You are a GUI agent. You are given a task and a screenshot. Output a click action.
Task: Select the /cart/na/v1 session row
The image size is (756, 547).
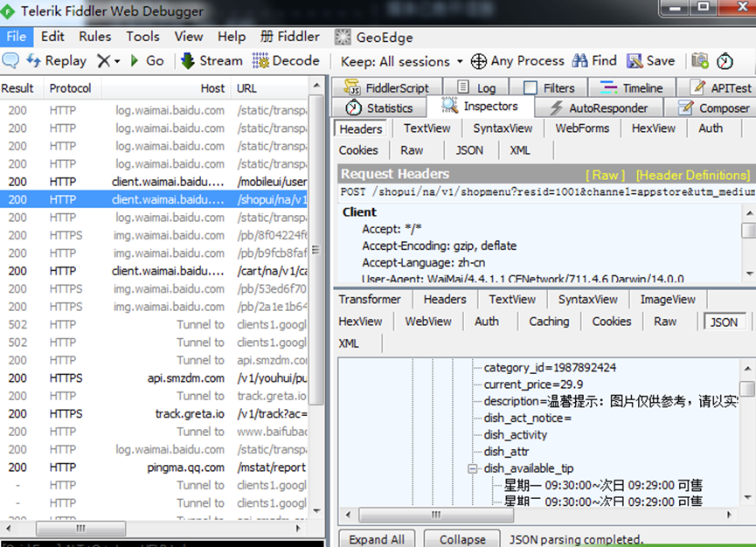click(153, 271)
